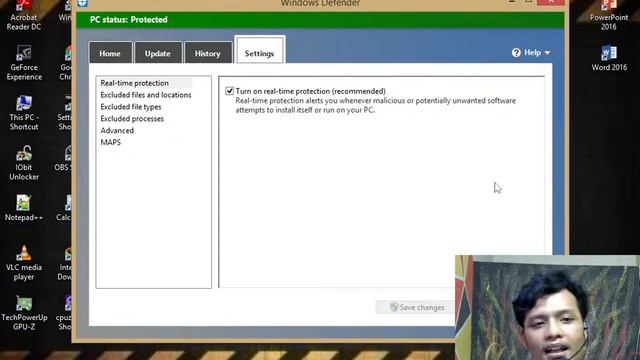Click the Help question mark icon
Viewport: 640px width, 360px height.
[516, 53]
